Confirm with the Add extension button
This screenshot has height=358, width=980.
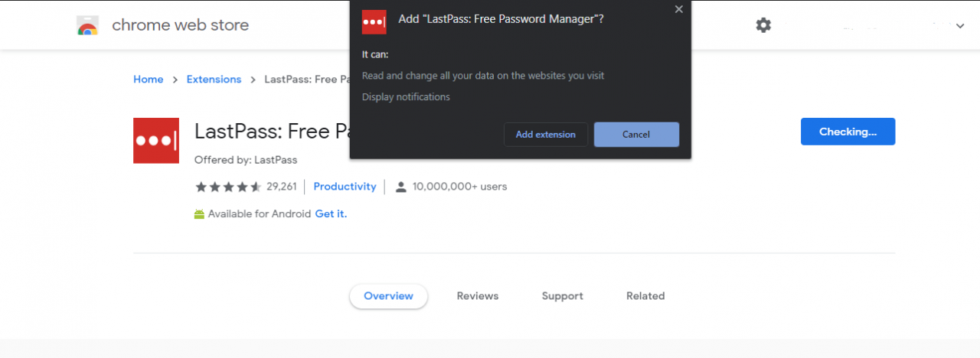[x=545, y=135]
